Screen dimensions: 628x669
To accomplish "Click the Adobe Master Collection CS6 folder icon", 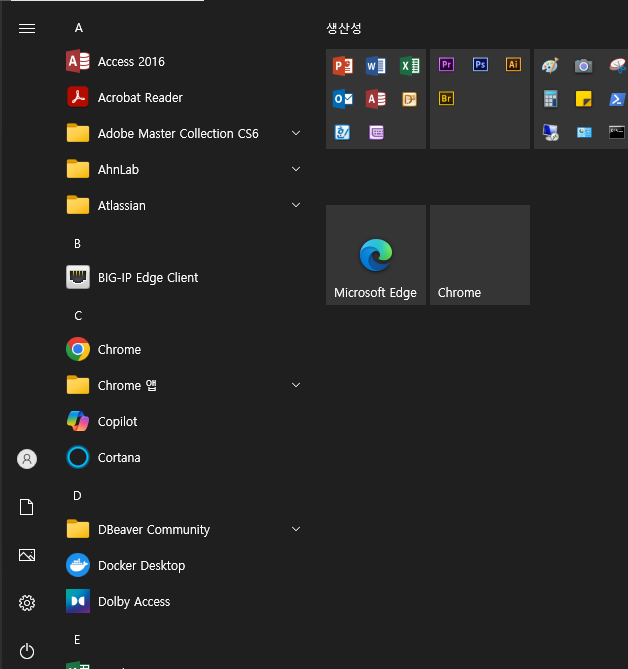I will click(x=78, y=132).
